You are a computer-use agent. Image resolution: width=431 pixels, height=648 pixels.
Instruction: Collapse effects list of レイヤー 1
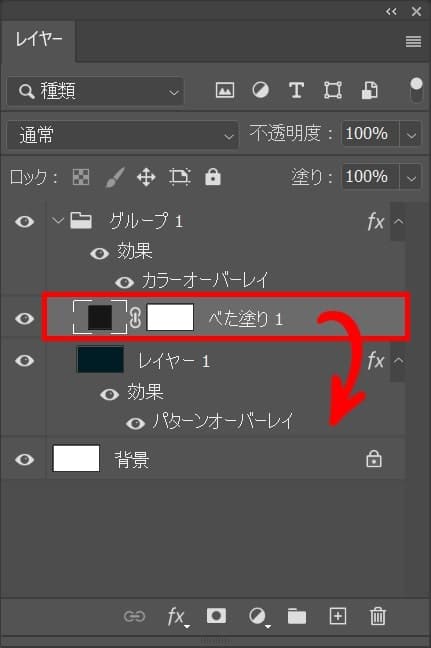coord(398,360)
